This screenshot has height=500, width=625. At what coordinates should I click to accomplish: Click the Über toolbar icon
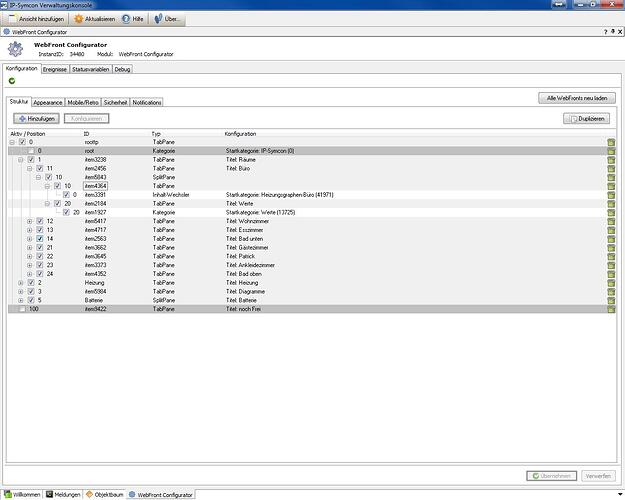coord(158,19)
